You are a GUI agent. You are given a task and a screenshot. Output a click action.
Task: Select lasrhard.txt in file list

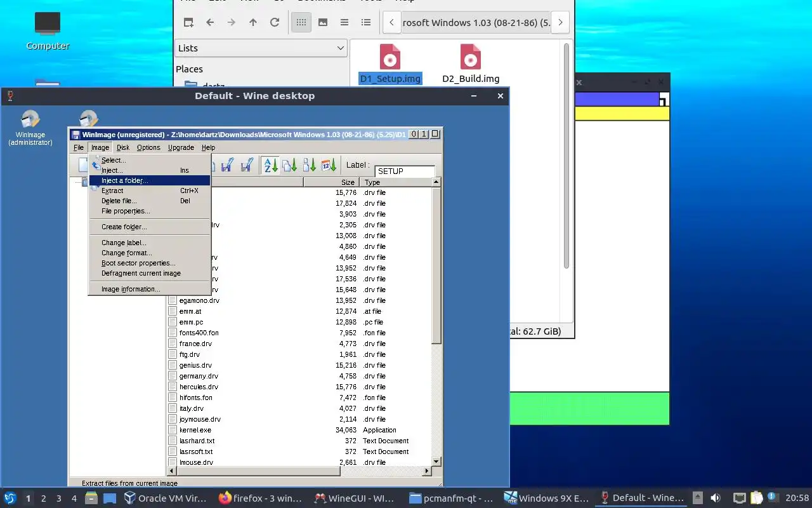[x=192, y=441]
